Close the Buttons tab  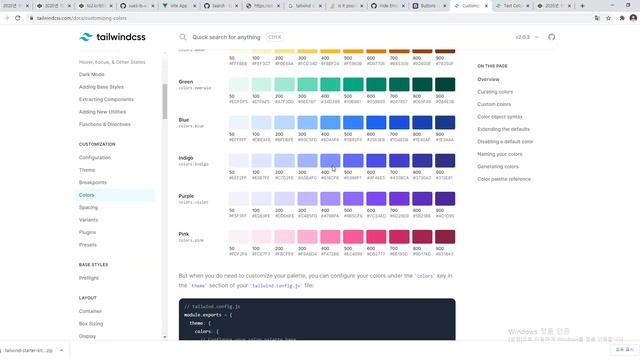click(x=444, y=6)
